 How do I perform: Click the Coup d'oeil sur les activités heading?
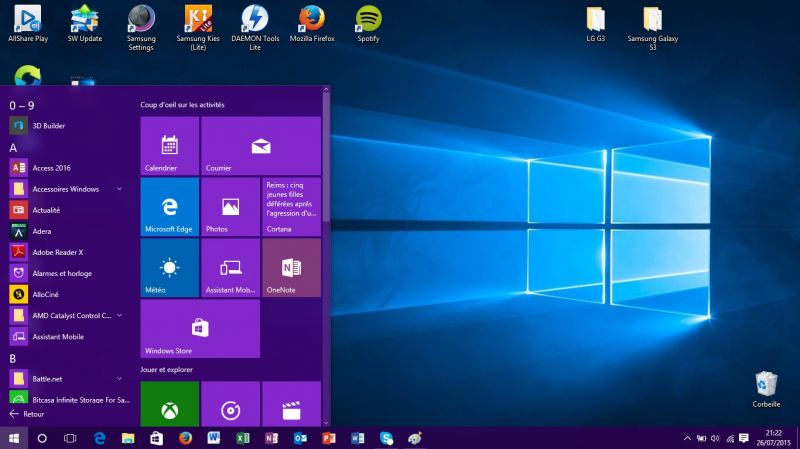(x=182, y=105)
